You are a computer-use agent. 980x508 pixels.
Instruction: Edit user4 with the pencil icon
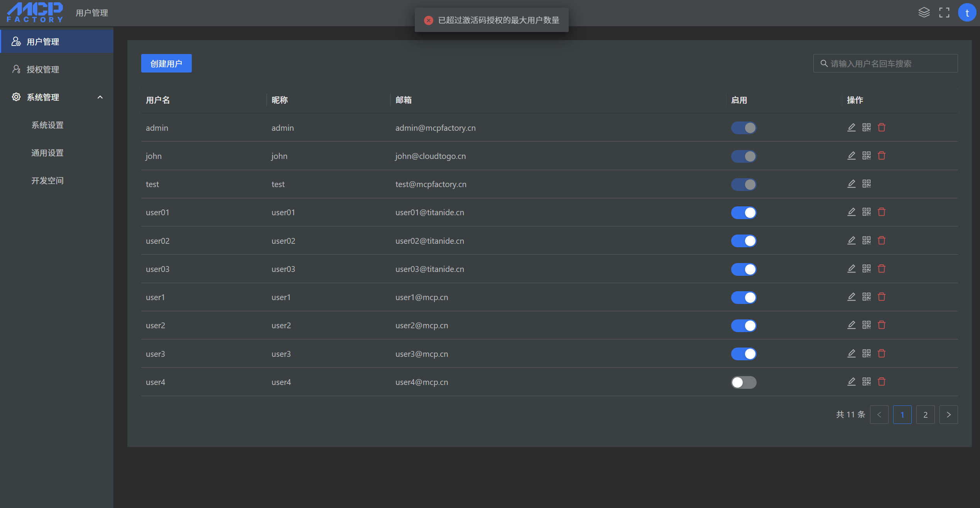pyautogui.click(x=851, y=381)
